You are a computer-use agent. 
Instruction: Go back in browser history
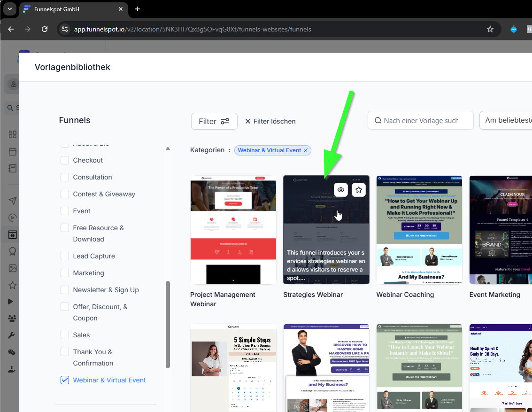11,29
